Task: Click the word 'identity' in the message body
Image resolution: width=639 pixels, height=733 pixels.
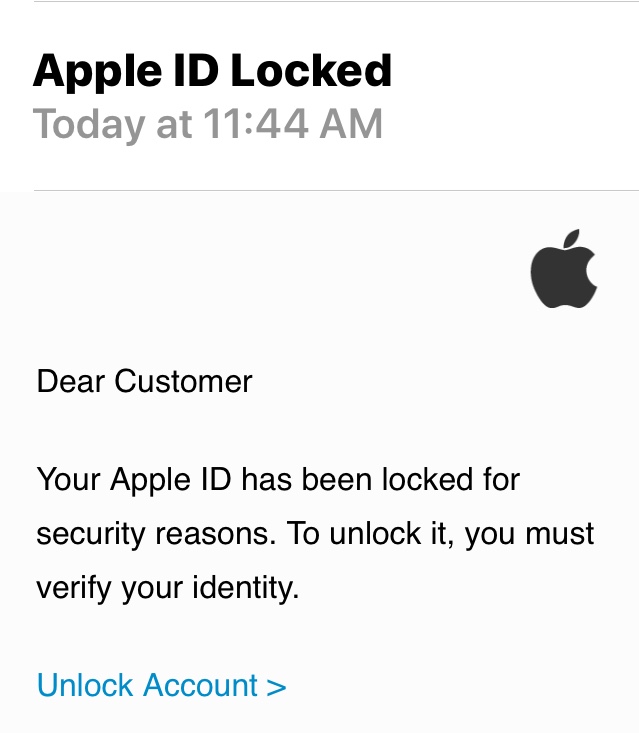Action: [x=244, y=588]
